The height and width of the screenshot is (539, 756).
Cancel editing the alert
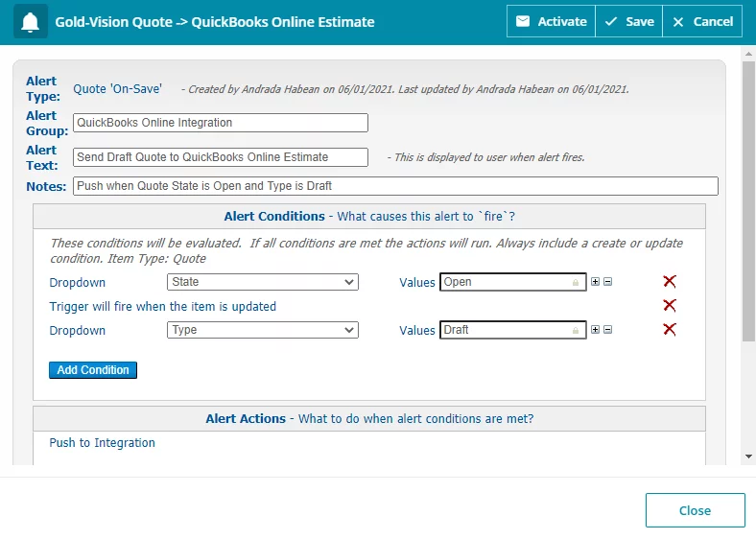pos(702,21)
